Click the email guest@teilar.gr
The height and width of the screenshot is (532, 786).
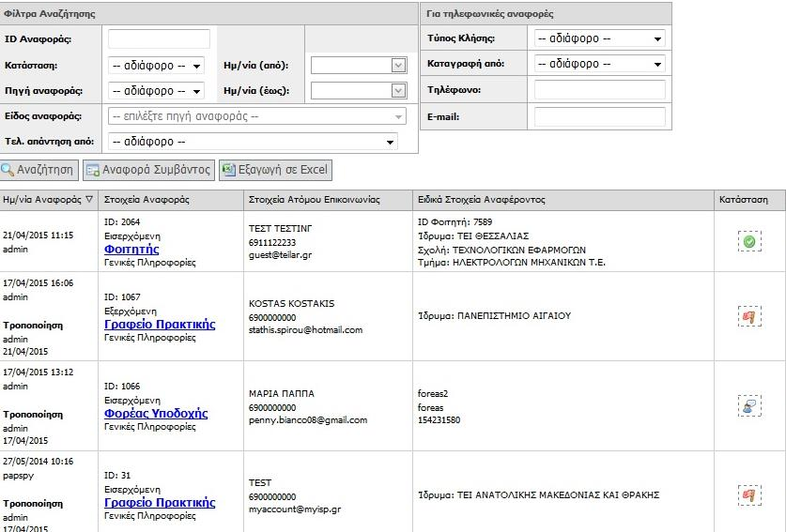pos(280,255)
